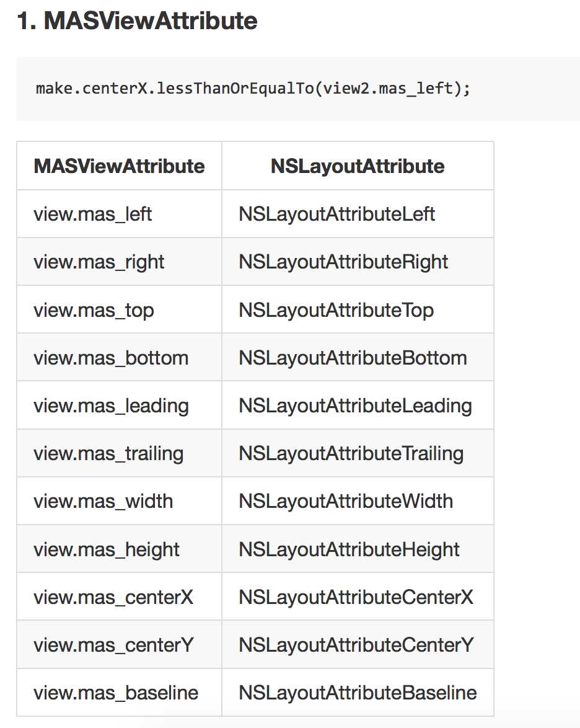Select the NSLayoutAttributeWidth cell
Image resolution: width=580 pixels, height=728 pixels.
point(346,502)
